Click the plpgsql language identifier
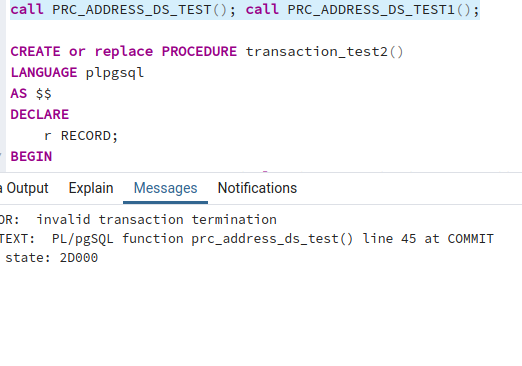The image size is (522, 366). click(115, 73)
